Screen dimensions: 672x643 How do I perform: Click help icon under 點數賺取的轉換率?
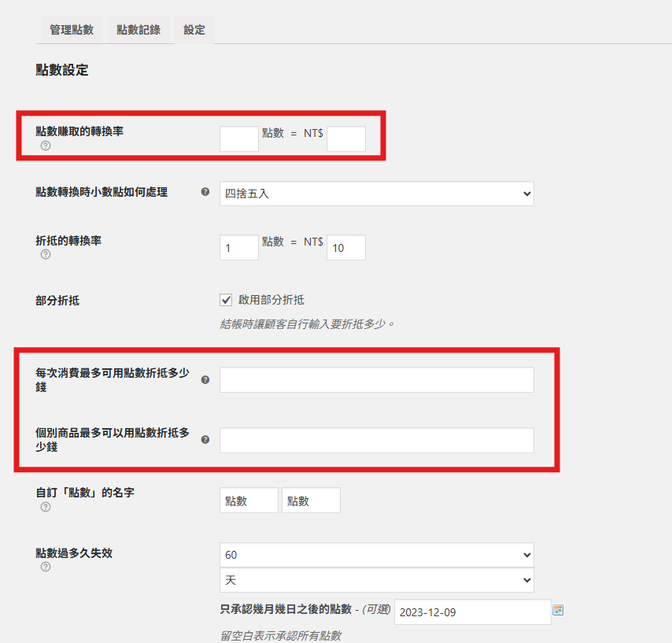tap(46, 146)
